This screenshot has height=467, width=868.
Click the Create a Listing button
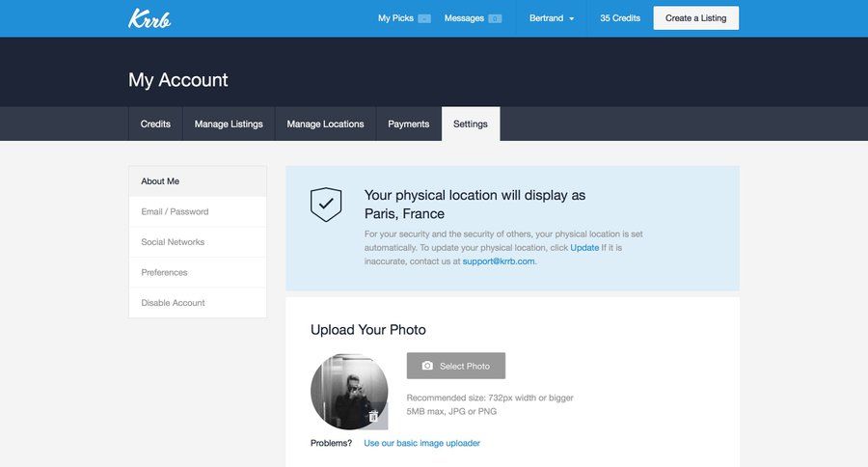695,18
